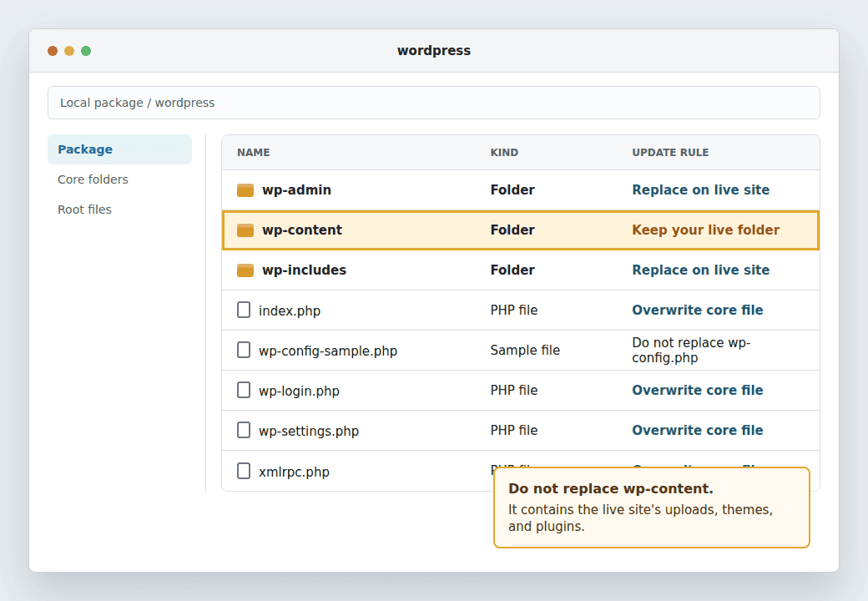Select the wp-config-sample.php file name
Screen dimensions: 868x601
[x=328, y=351]
